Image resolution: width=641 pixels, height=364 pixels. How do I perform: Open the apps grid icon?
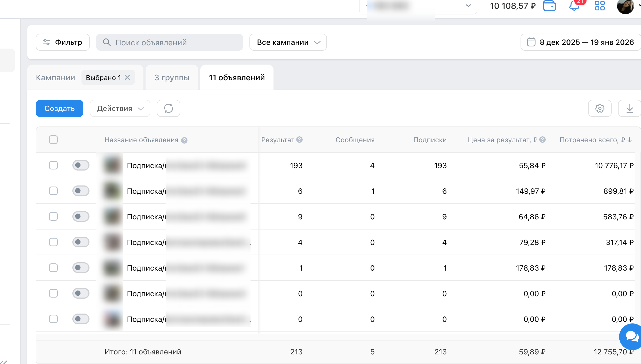(600, 6)
